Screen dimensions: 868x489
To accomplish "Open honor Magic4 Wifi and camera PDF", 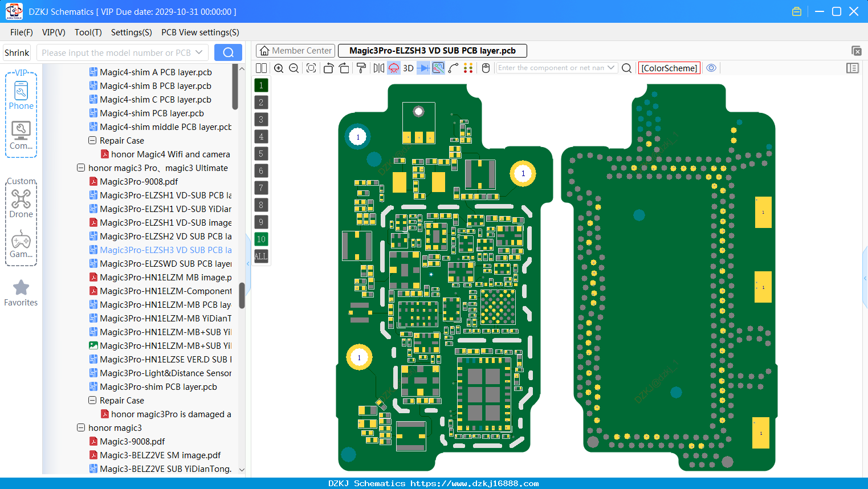I will [x=165, y=154].
